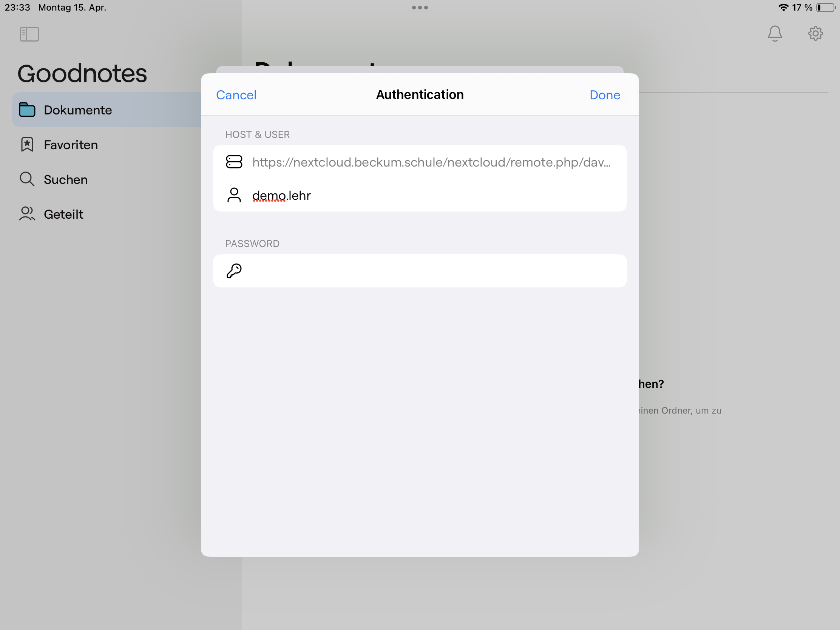Click the HOST & USER section header
840x630 pixels.
(258, 134)
